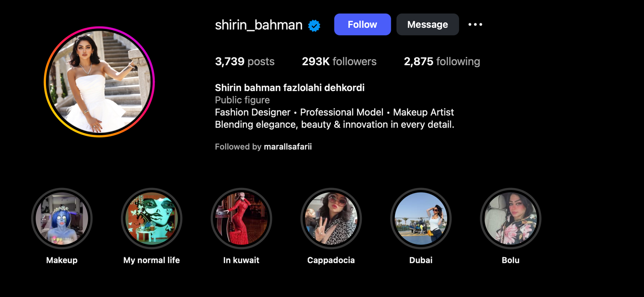The image size is (644, 297).
Task: Click the shirin_bahman username heading
Action: pos(258,25)
